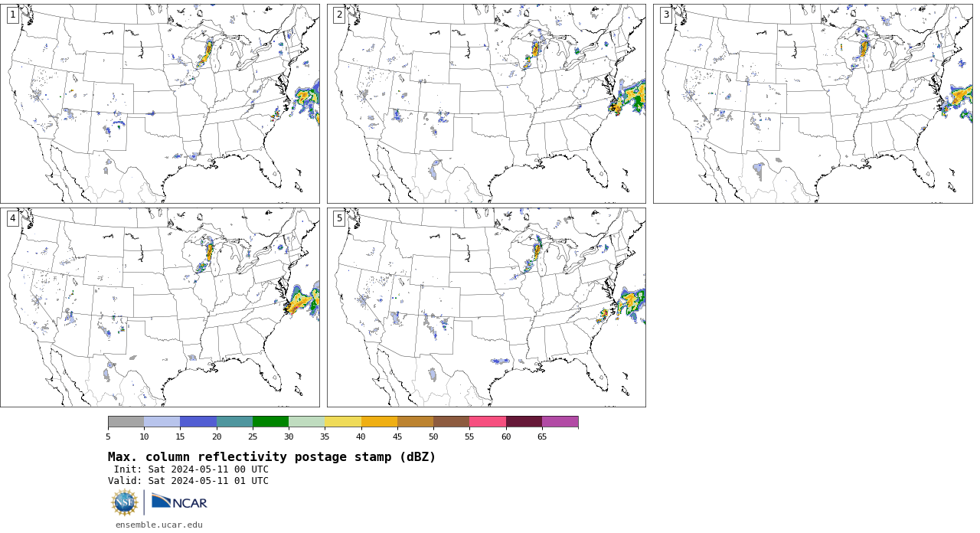Click the plot title 'Max. column reflectivity postage stamp (dBZ)'
The height and width of the screenshot is (533, 980).
point(272,457)
